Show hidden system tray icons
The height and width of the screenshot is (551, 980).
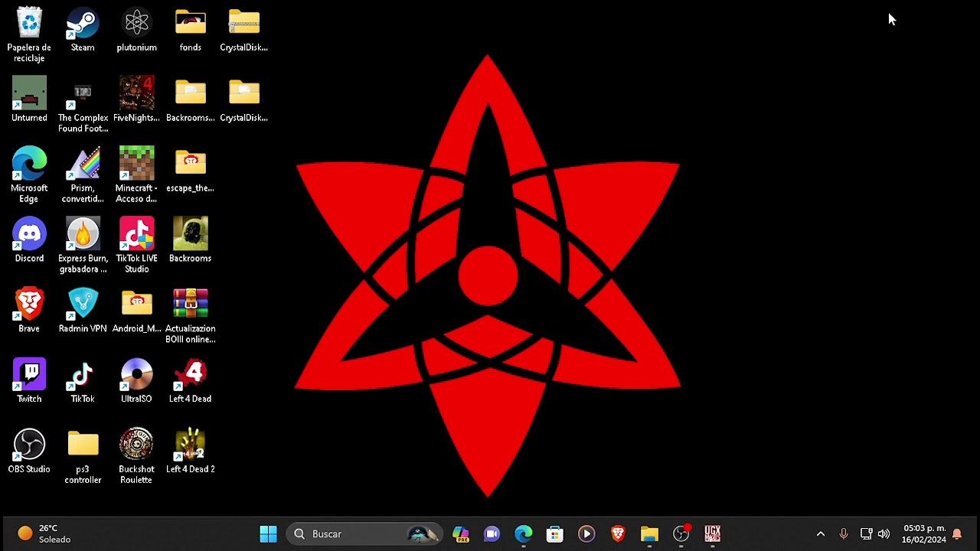pos(821,534)
